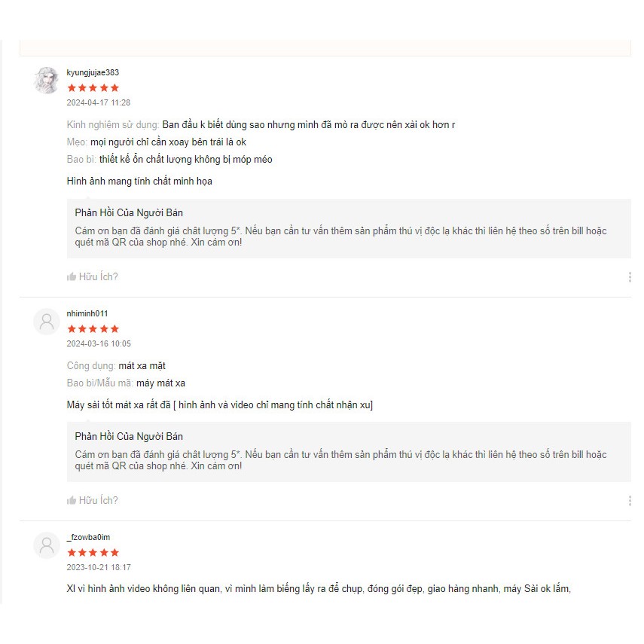
Task: Open three-dot options menu for kyungjujae383's review
Action: point(630,277)
